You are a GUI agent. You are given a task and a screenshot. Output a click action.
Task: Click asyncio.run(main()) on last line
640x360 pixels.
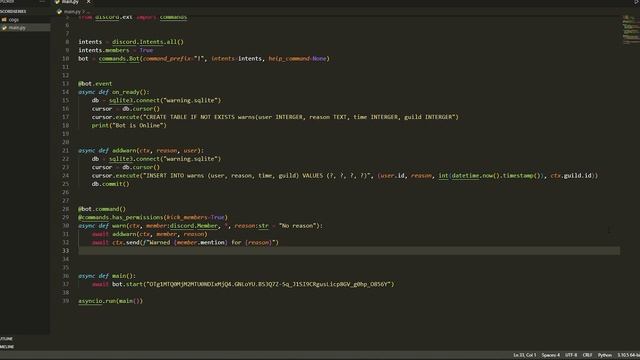[x=111, y=301]
